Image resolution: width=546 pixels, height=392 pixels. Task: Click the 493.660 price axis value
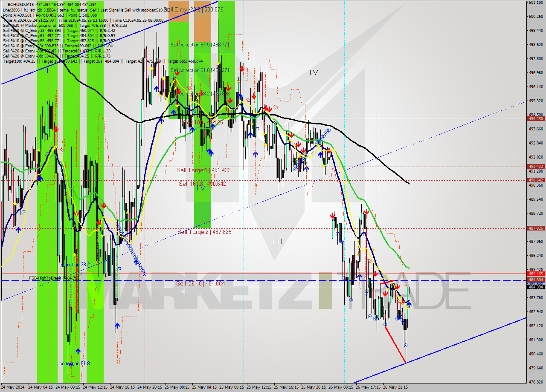(536, 129)
